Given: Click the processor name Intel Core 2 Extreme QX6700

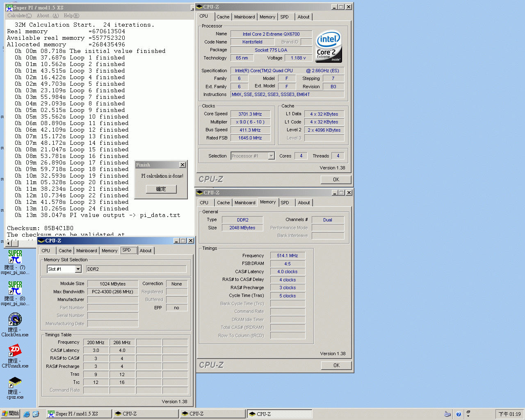Looking at the screenshot, I should [x=271, y=34].
